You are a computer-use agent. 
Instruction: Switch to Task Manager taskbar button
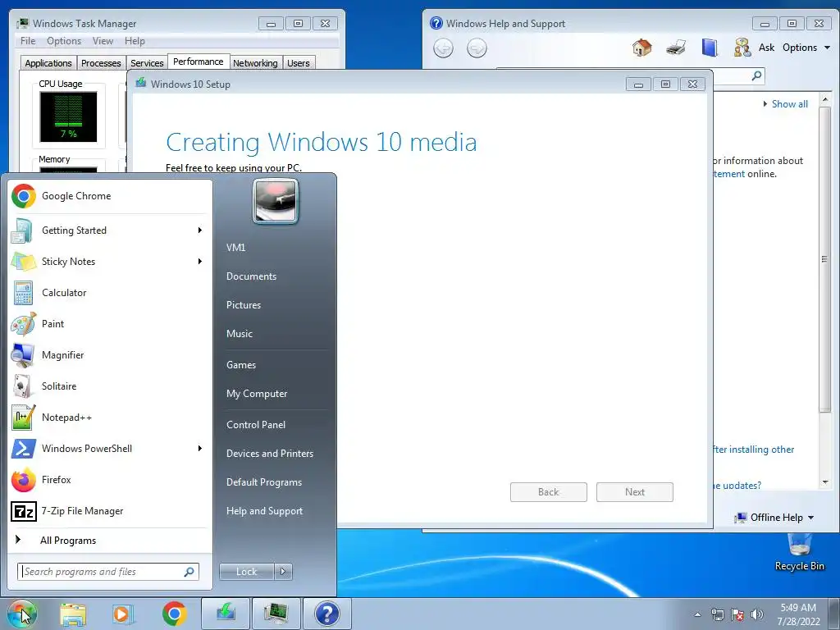click(x=276, y=614)
